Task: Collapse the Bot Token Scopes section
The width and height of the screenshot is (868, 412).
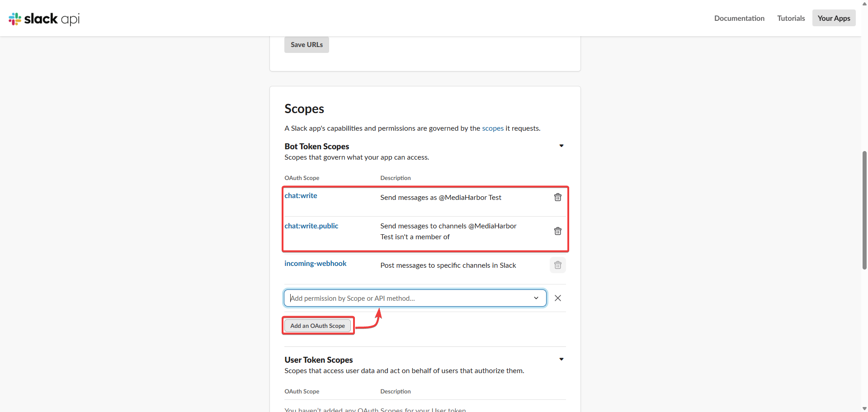Action: 561,146
